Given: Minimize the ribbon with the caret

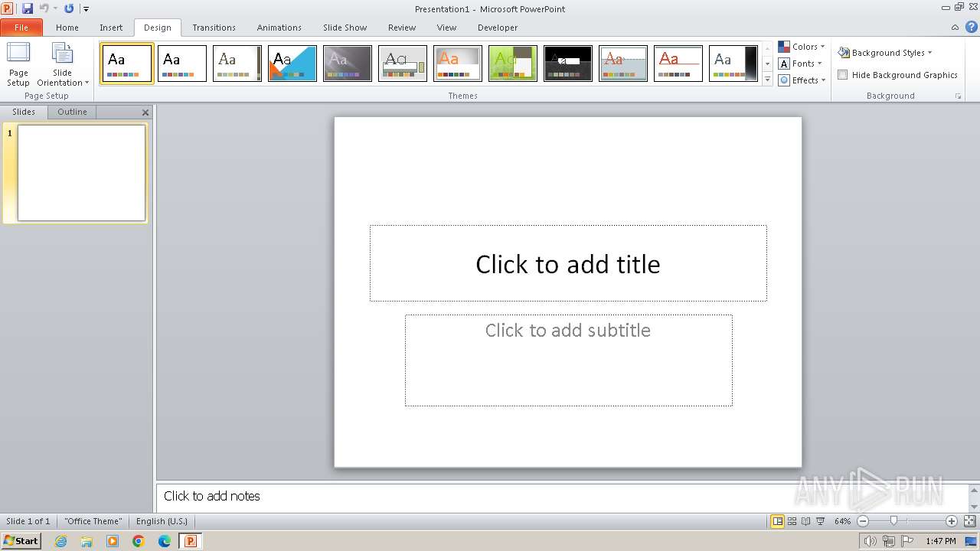Looking at the screenshot, I should pos(955,28).
